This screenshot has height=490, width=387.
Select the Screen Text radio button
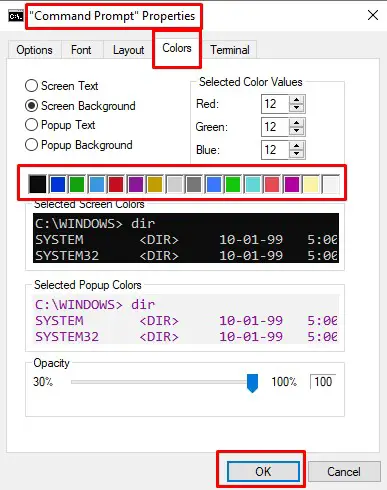[31, 86]
